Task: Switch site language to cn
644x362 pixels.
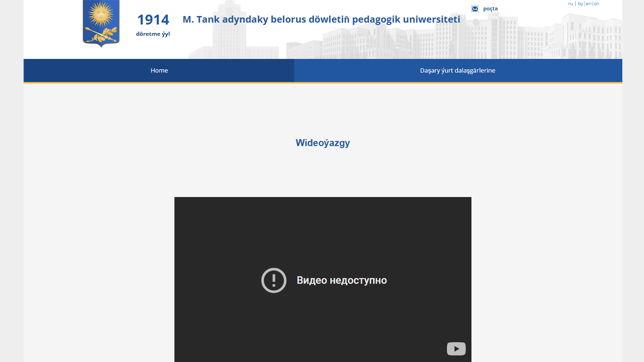Action: coord(596,4)
